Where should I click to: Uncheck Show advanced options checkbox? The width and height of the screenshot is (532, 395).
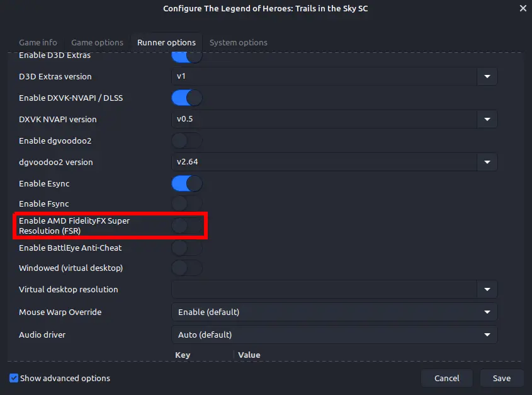point(14,378)
